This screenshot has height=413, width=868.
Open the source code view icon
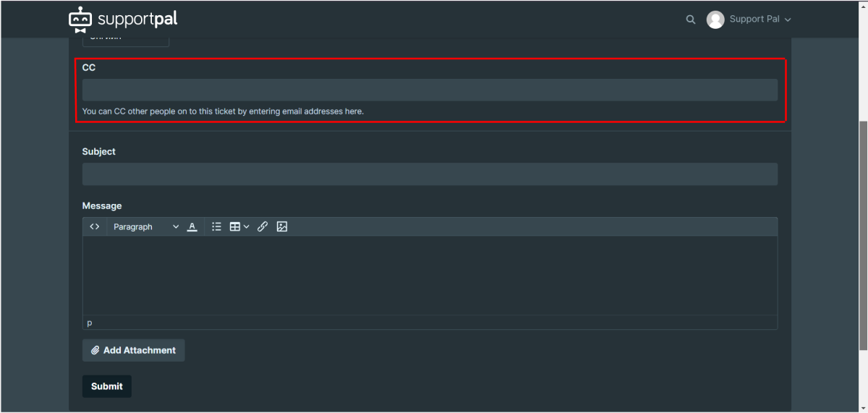(95, 226)
